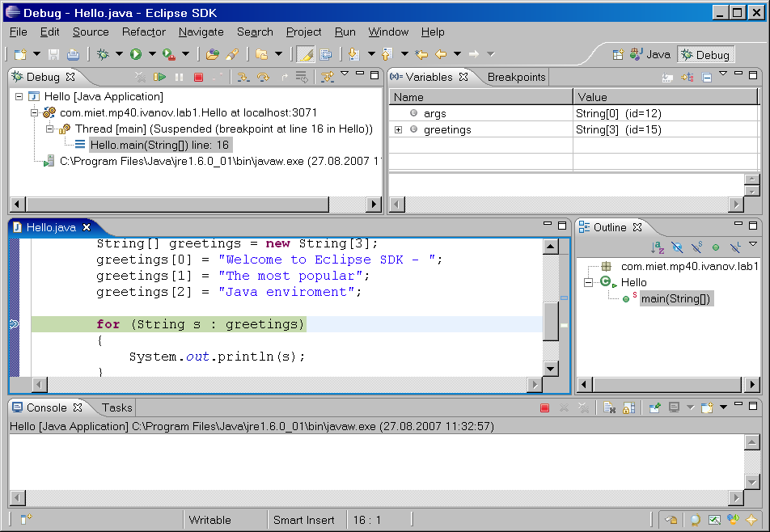Collapse the Hello Java Application tree node
Viewport: 770px width, 532px height.
click(x=19, y=97)
